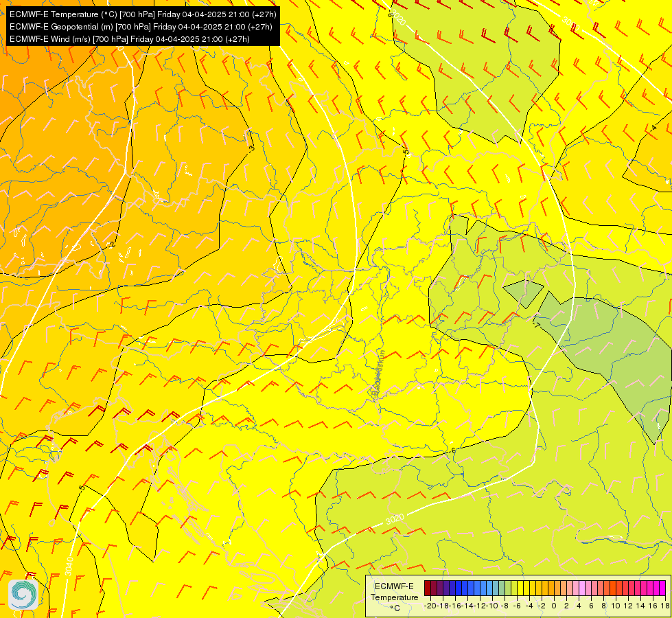Select the ECMWF-E Temperature 700 hPa header line

(143, 14)
